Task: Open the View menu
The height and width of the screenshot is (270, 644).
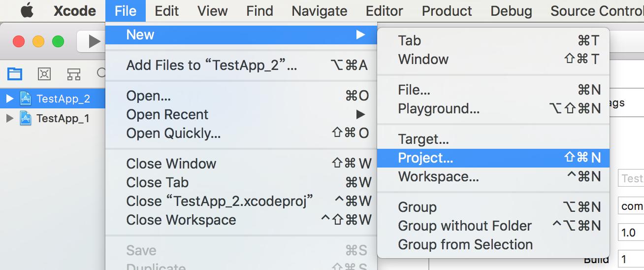Action: point(213,11)
